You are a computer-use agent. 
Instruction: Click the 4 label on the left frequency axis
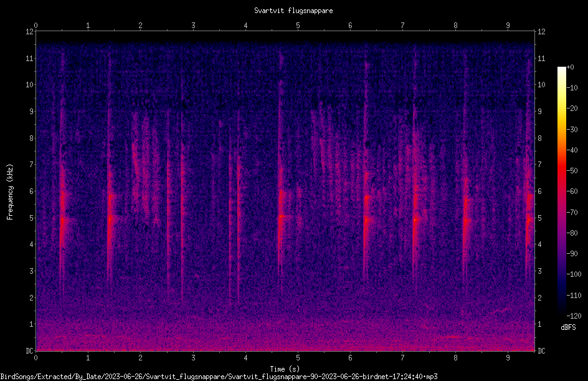tap(32, 244)
